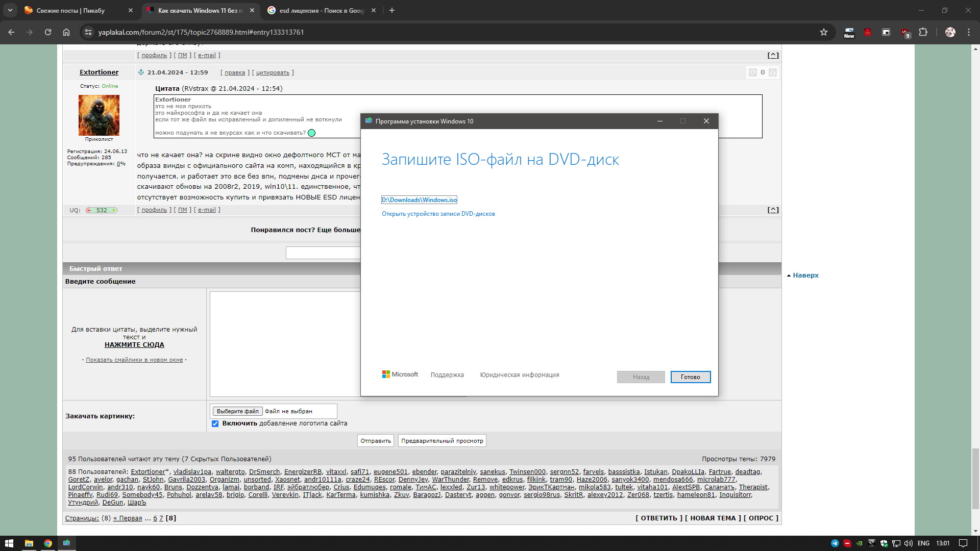980x551 pixels.
Task: Go to the Первая page link
Action: [x=128, y=518]
